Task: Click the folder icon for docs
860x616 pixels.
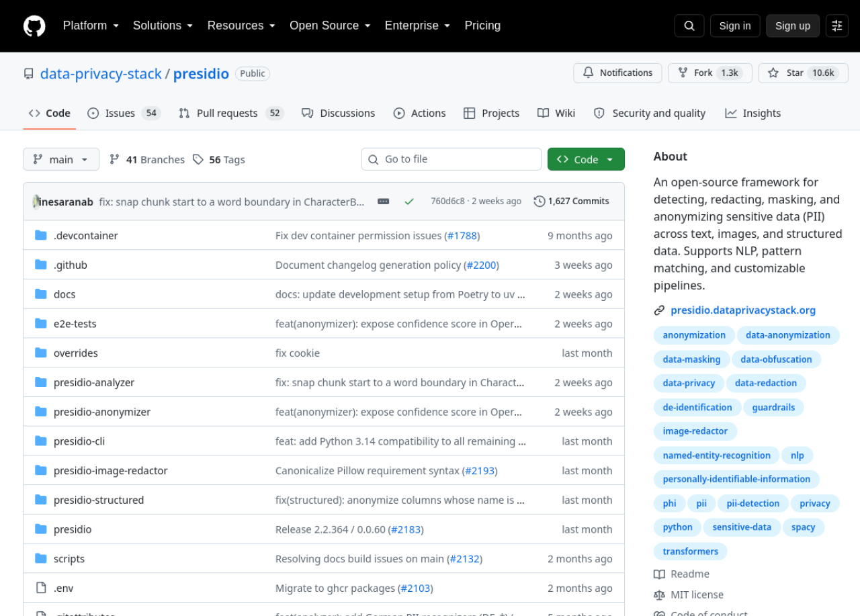Action: (x=41, y=294)
